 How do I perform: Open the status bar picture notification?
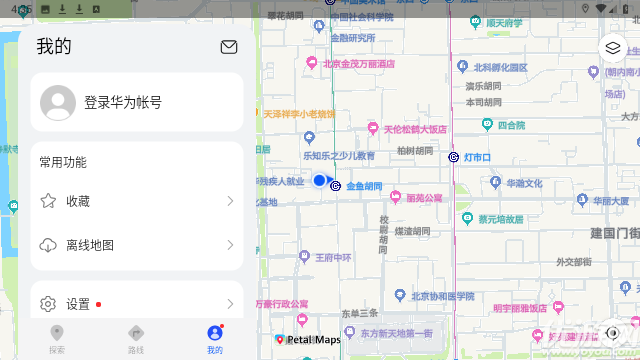[45, 9]
